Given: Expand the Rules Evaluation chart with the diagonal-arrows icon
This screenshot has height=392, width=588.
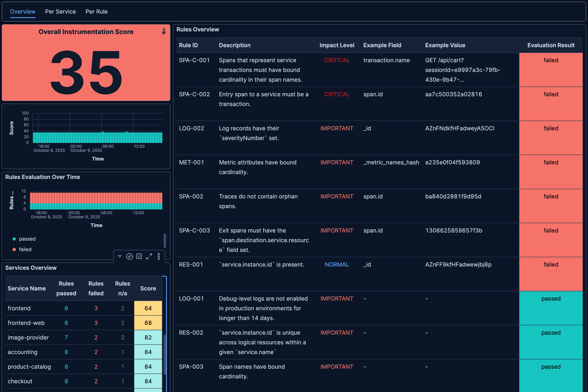Looking at the screenshot, I should click(149, 256).
